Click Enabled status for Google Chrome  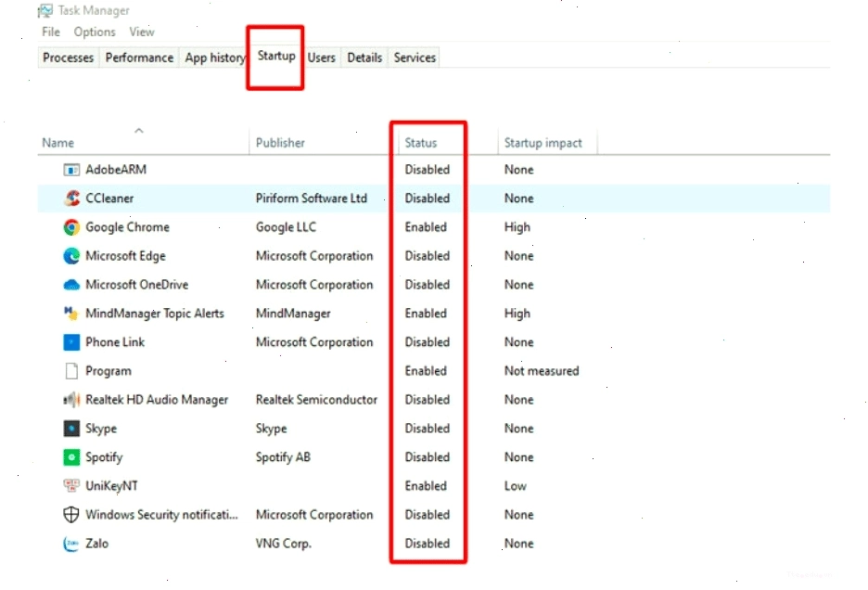click(x=426, y=227)
